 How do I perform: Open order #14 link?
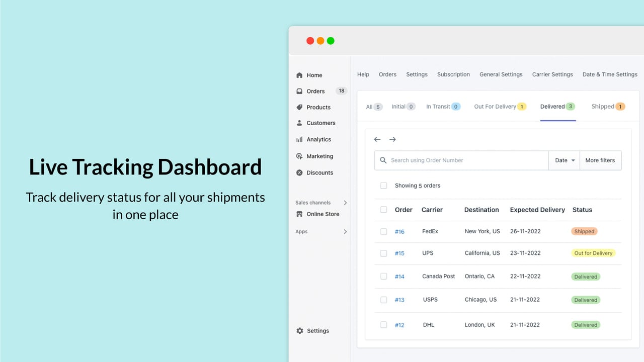point(399,277)
